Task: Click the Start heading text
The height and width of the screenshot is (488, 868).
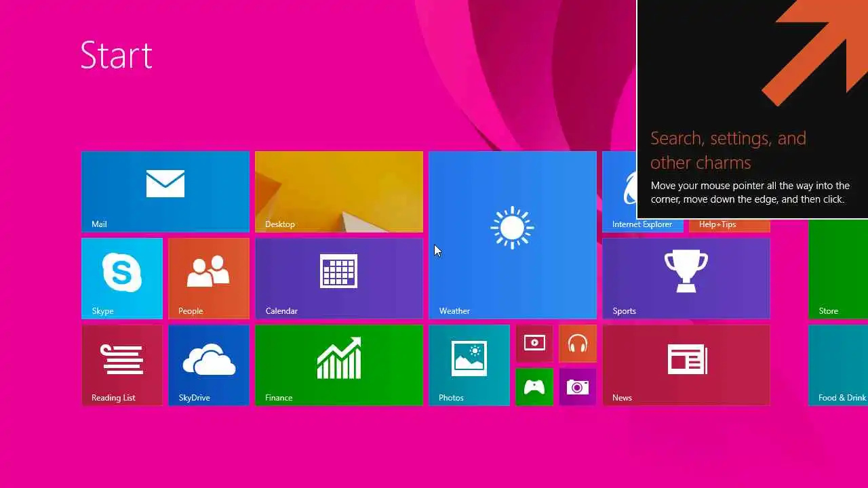Action: [x=116, y=55]
